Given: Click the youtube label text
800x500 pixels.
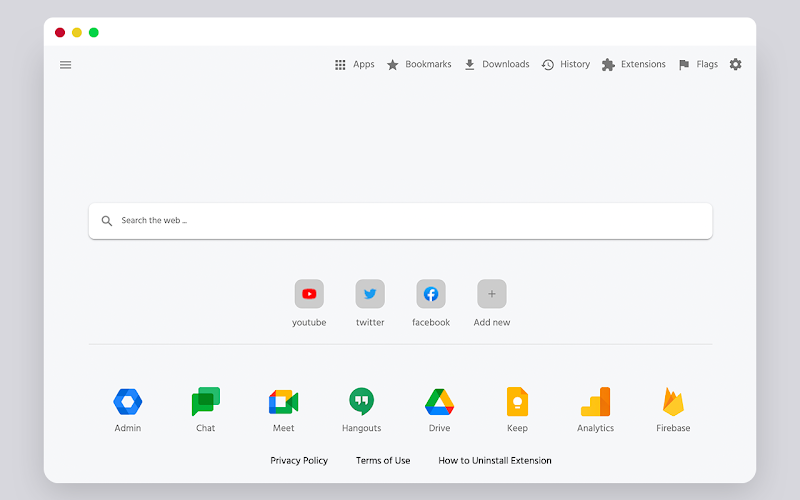Looking at the screenshot, I should [309, 322].
